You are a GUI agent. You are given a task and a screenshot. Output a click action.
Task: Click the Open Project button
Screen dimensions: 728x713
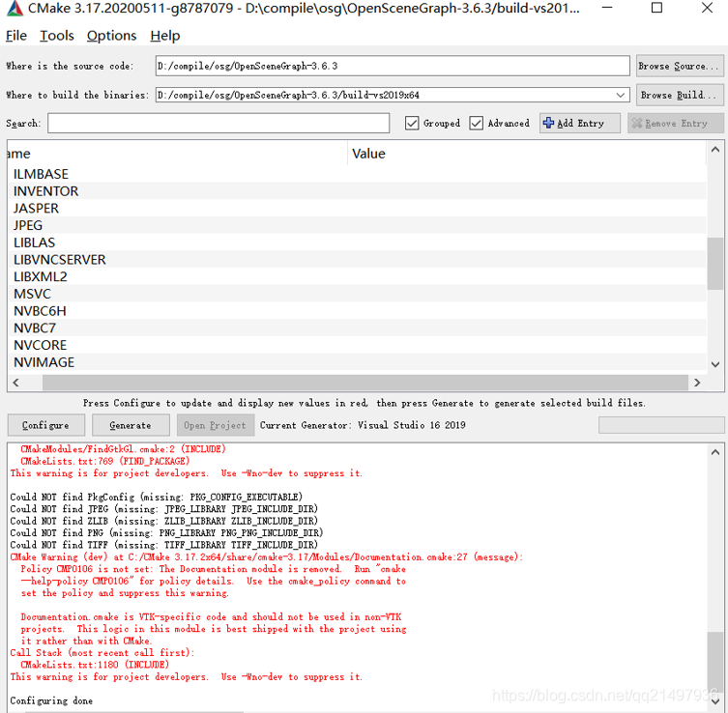coord(215,425)
